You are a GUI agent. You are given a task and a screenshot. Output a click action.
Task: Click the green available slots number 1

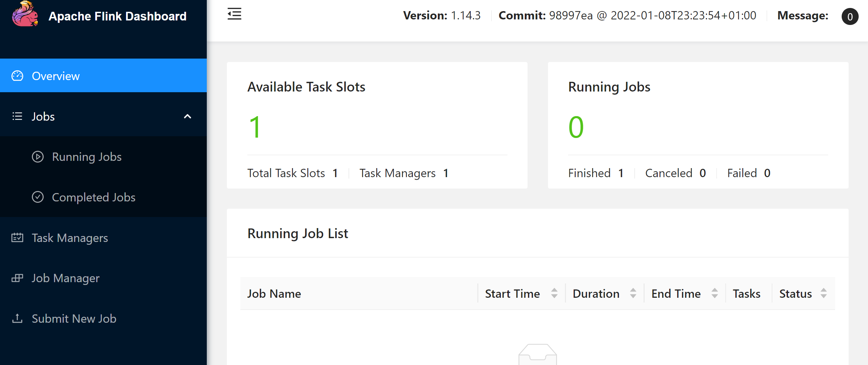tap(255, 127)
